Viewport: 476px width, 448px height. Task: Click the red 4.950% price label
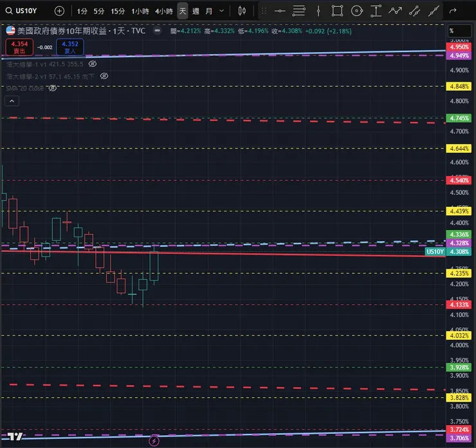coord(459,47)
